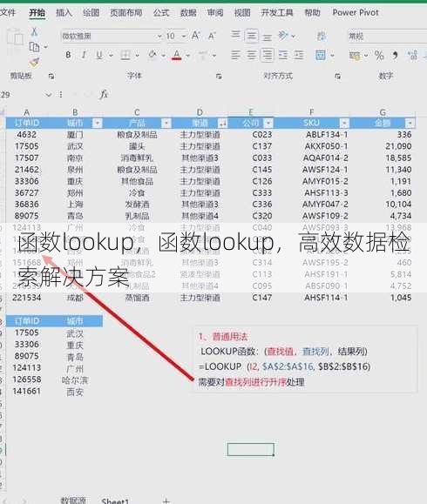Click the fill color bucket swatch
The height and width of the screenshot is (504, 427).
pyautogui.click(x=152, y=56)
